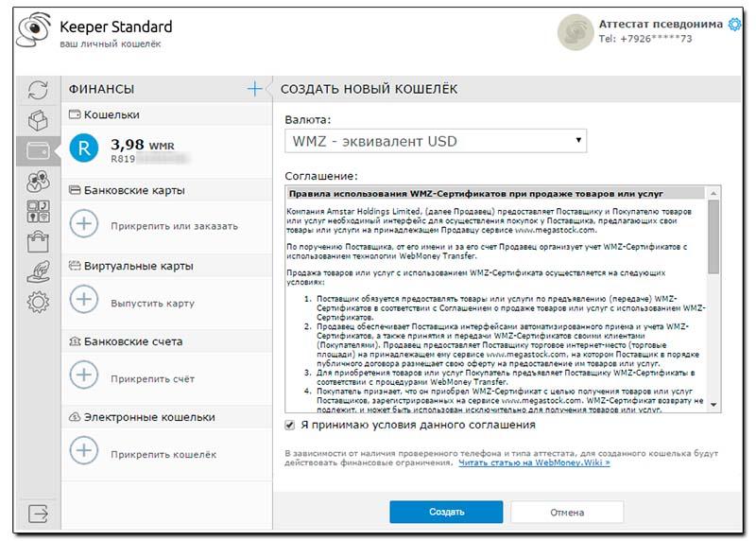Click the plus circle for Выпустить карту

pos(84,299)
